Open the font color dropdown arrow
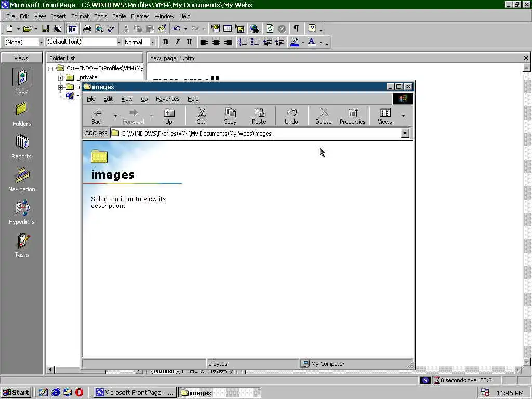This screenshot has width=532, height=399. [x=321, y=43]
